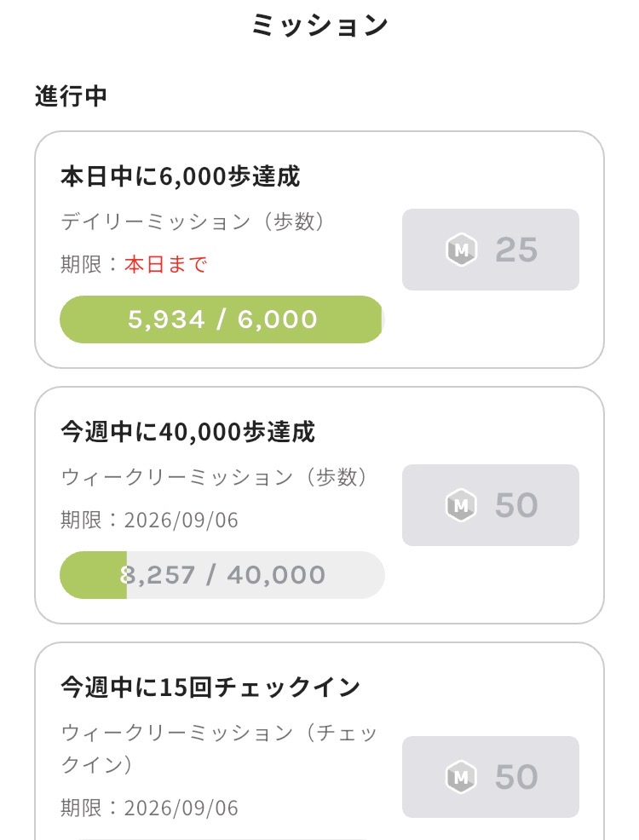Tap the デイリーミッション（歩数） label
This screenshot has width=639, height=840.
193,222
